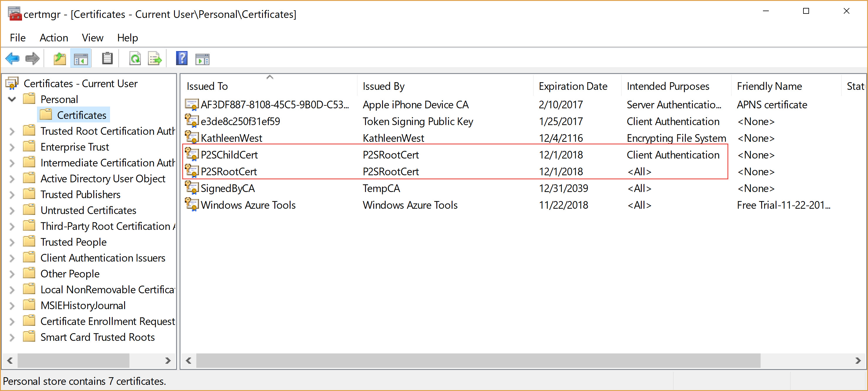Open the File menu

click(18, 38)
